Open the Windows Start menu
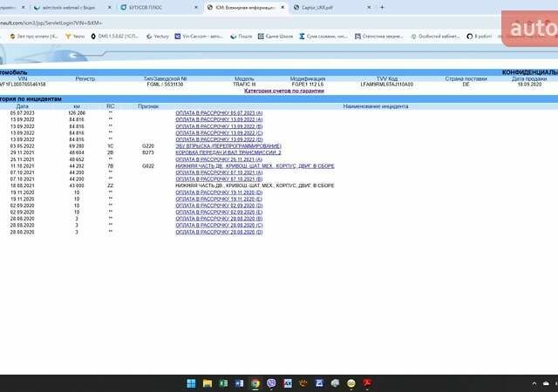The width and height of the screenshot is (558, 392). click(x=191, y=382)
